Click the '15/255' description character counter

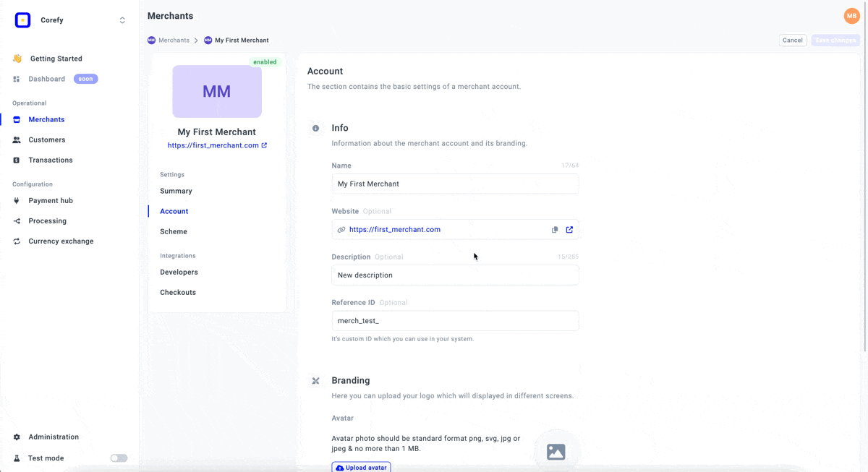(x=568, y=257)
